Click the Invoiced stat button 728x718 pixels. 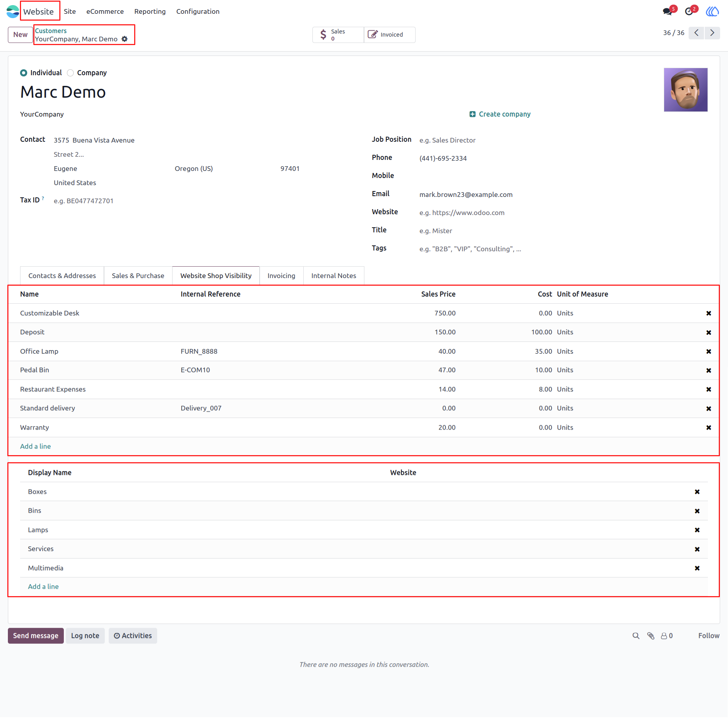pyautogui.click(x=390, y=35)
